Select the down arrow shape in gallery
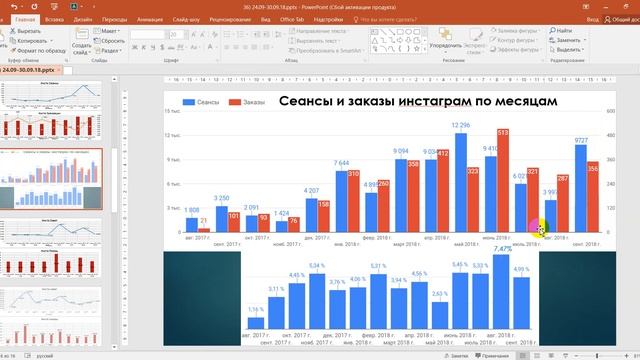The height and width of the screenshot is (360, 640). (x=408, y=40)
